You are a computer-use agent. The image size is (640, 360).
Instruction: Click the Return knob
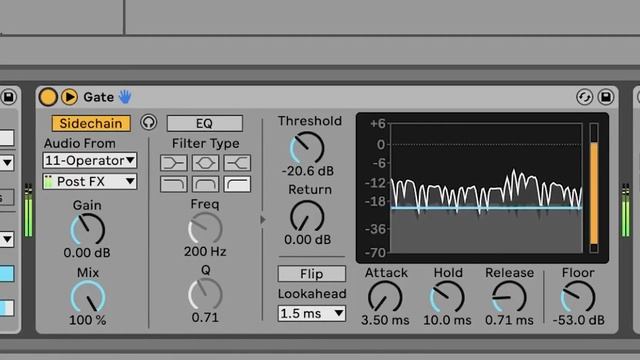click(307, 216)
